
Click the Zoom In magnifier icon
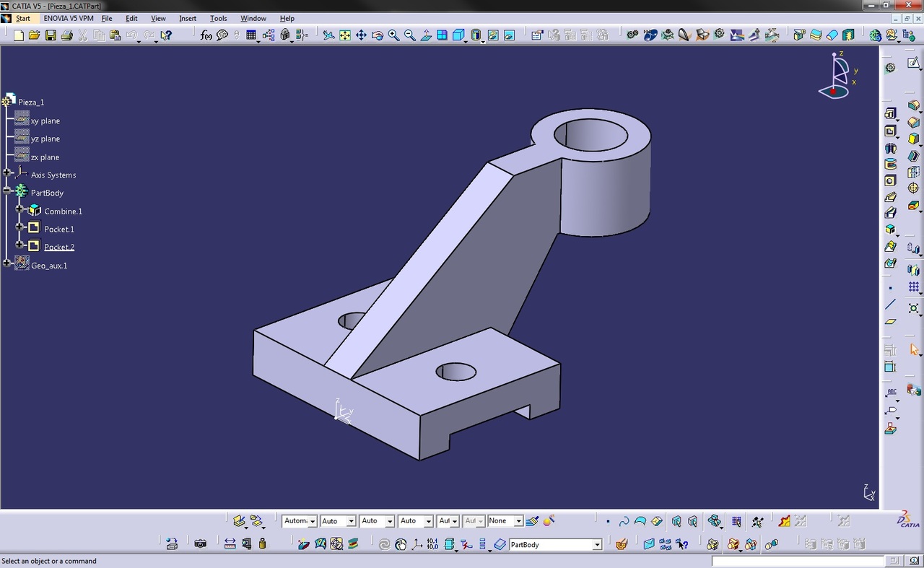coord(394,35)
